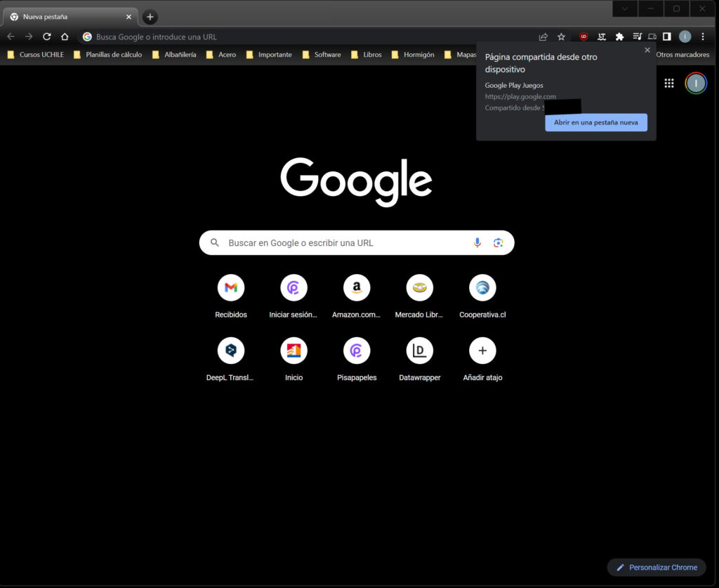Click Abrir en una pestaña nueva
719x588 pixels.
tap(595, 122)
